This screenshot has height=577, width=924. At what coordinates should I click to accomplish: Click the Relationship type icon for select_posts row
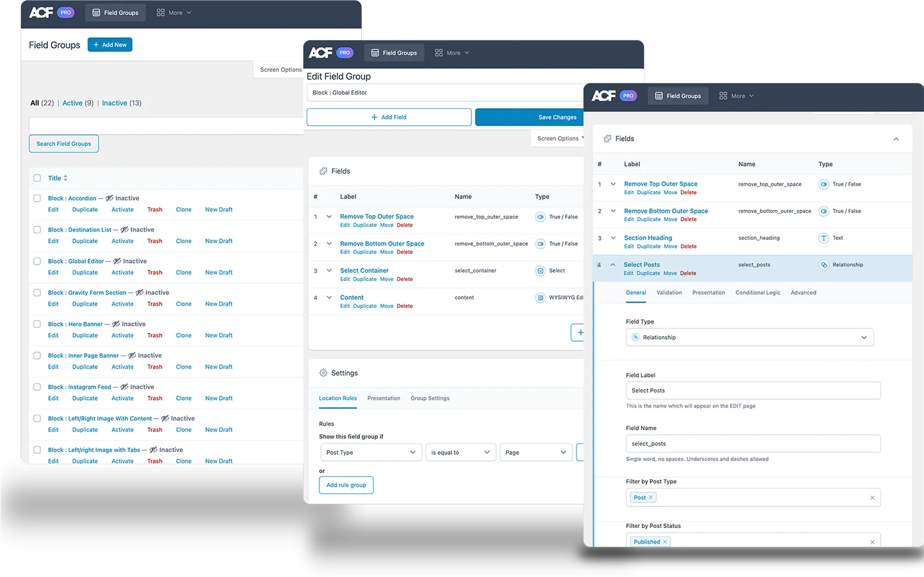point(824,265)
